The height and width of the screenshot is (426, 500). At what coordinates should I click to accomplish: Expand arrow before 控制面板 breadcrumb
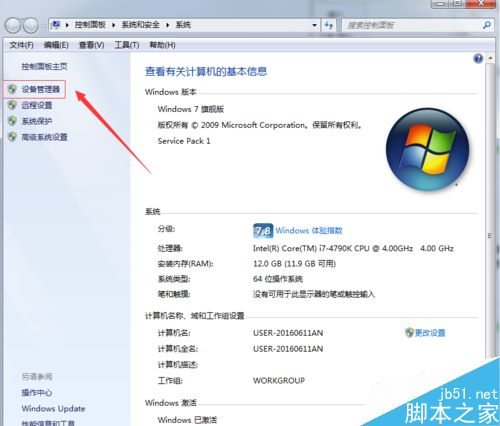point(67,25)
